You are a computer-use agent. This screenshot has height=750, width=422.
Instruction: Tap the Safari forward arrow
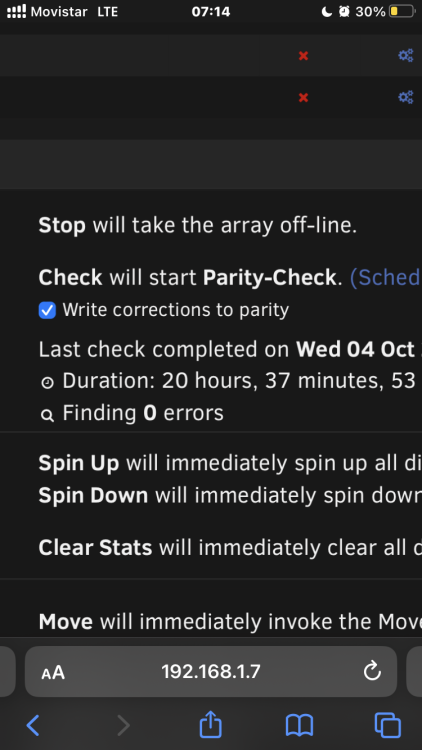click(123, 725)
